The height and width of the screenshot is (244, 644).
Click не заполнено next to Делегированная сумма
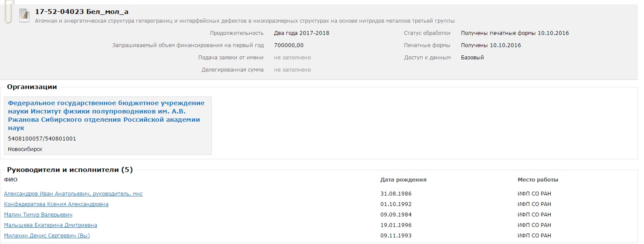292,70
